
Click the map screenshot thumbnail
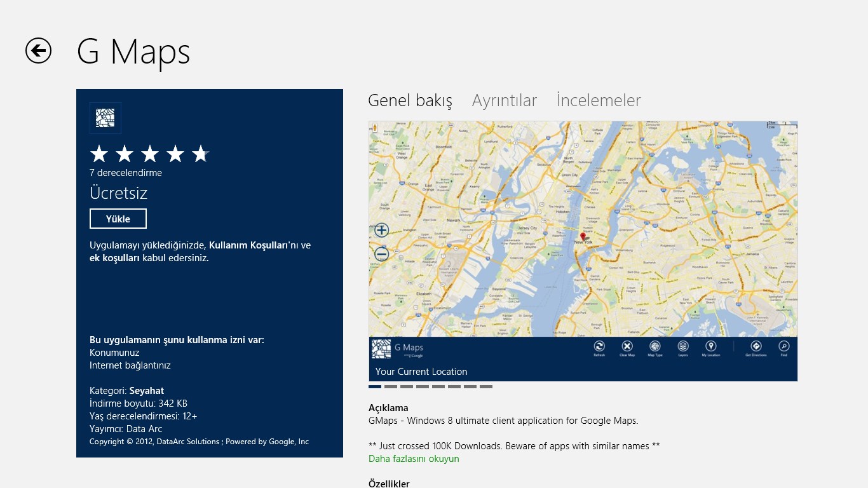click(x=583, y=251)
